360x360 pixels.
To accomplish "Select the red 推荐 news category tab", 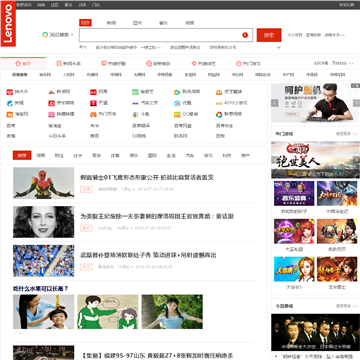I will pyautogui.click(x=22, y=155).
